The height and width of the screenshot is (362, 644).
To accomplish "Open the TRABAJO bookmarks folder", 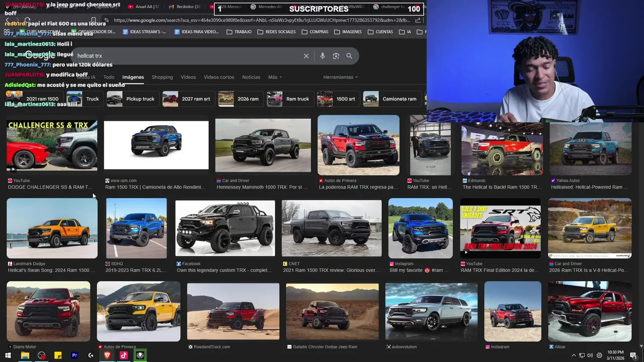I will [239, 32].
